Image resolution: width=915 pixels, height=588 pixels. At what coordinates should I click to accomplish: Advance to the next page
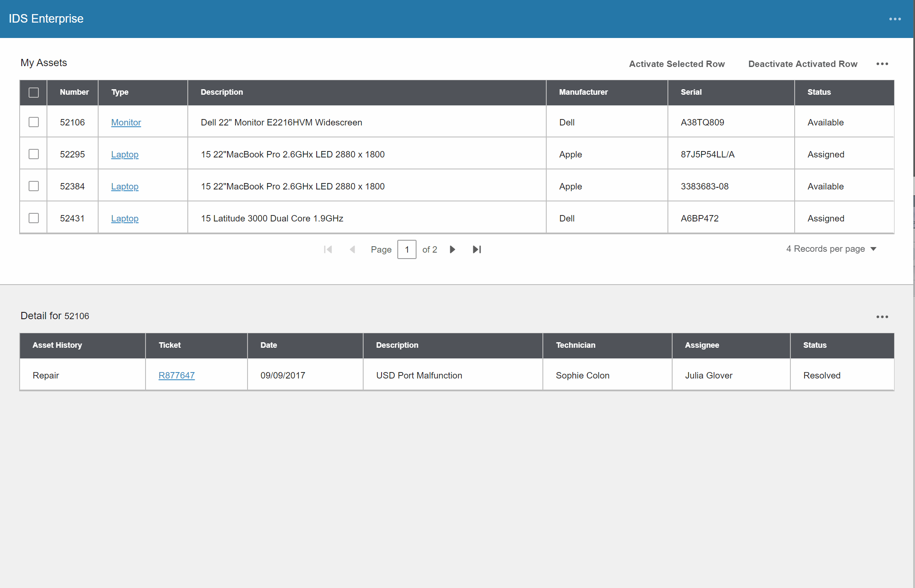coord(452,249)
